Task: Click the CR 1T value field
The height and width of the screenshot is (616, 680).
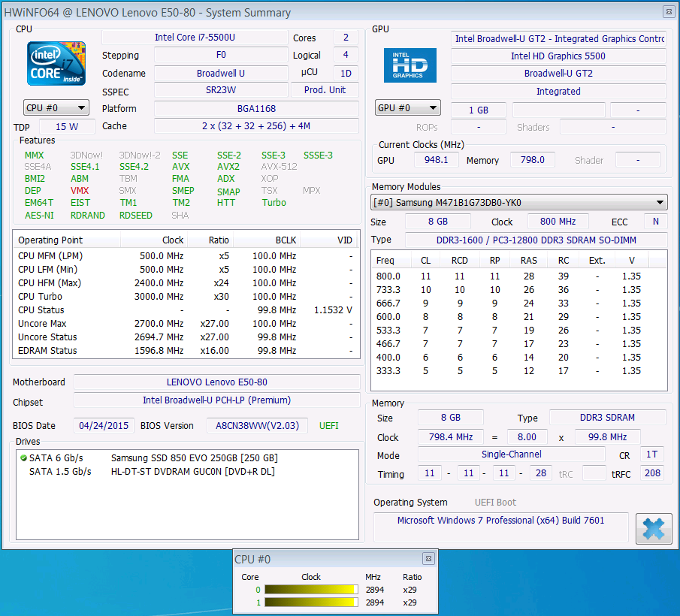Action: tap(652, 454)
